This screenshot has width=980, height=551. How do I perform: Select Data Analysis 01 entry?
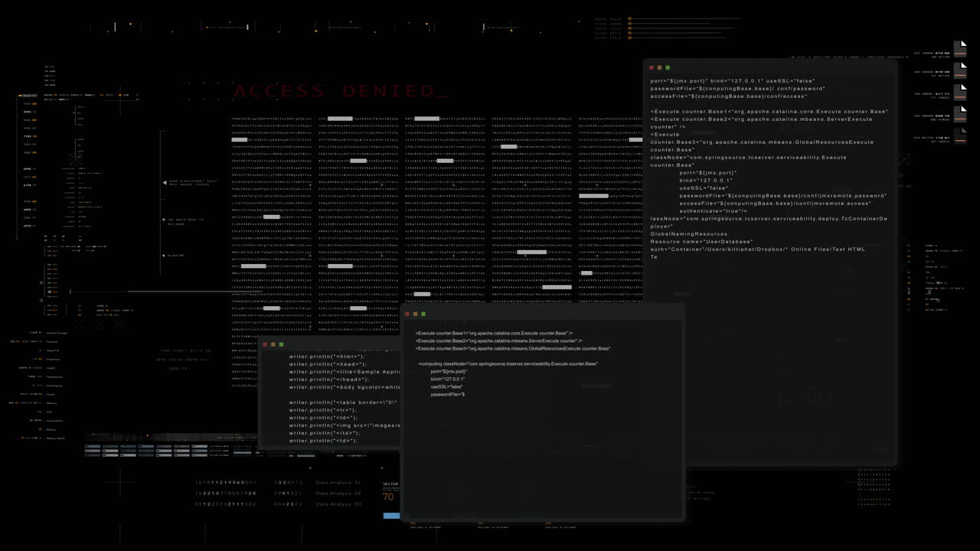(x=338, y=483)
